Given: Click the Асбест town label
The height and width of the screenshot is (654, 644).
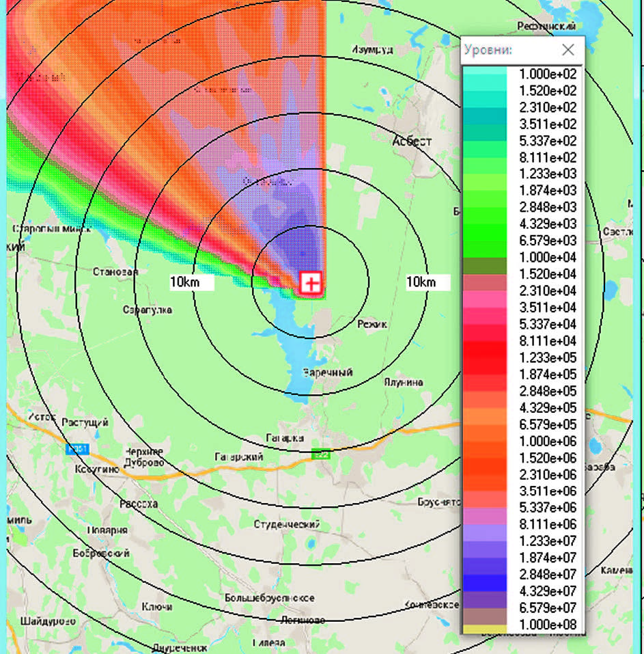Looking at the screenshot, I should [x=411, y=141].
